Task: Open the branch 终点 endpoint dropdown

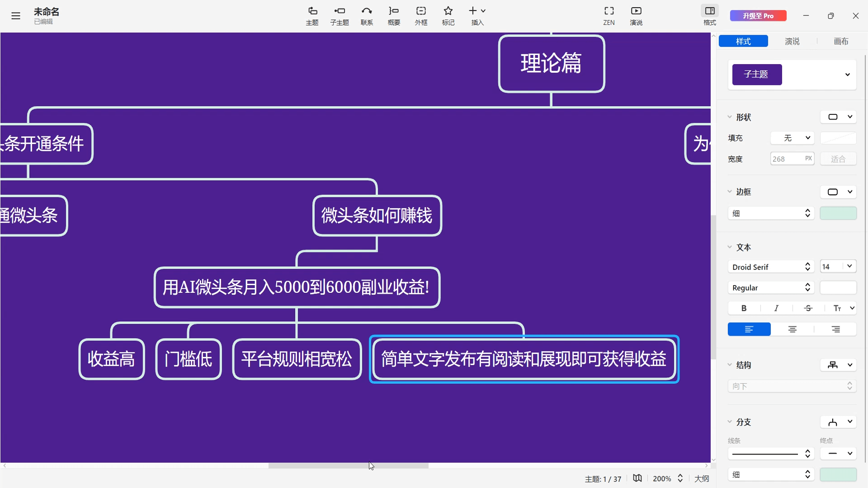Action: (x=838, y=453)
